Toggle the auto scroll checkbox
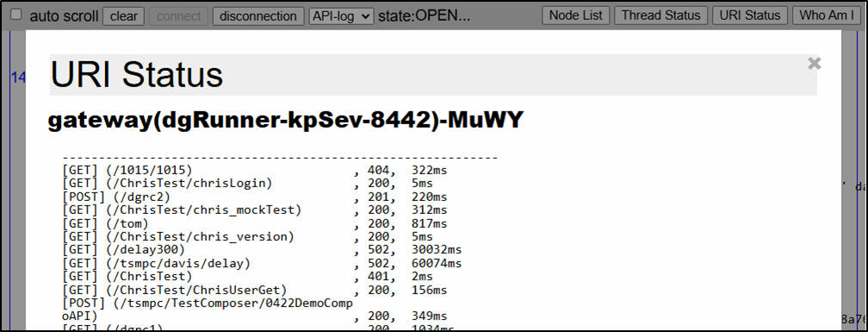The height and width of the screenshot is (332, 868). point(17,15)
